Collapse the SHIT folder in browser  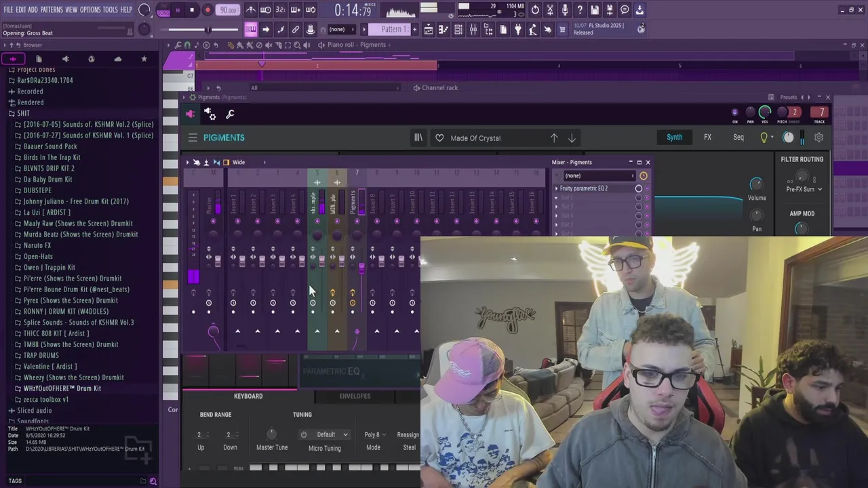24,113
